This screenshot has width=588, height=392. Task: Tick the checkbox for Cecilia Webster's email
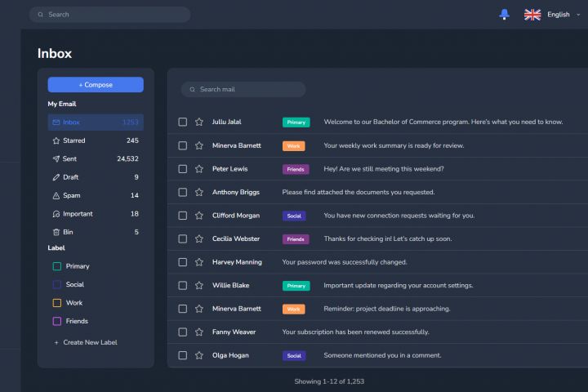(183, 238)
